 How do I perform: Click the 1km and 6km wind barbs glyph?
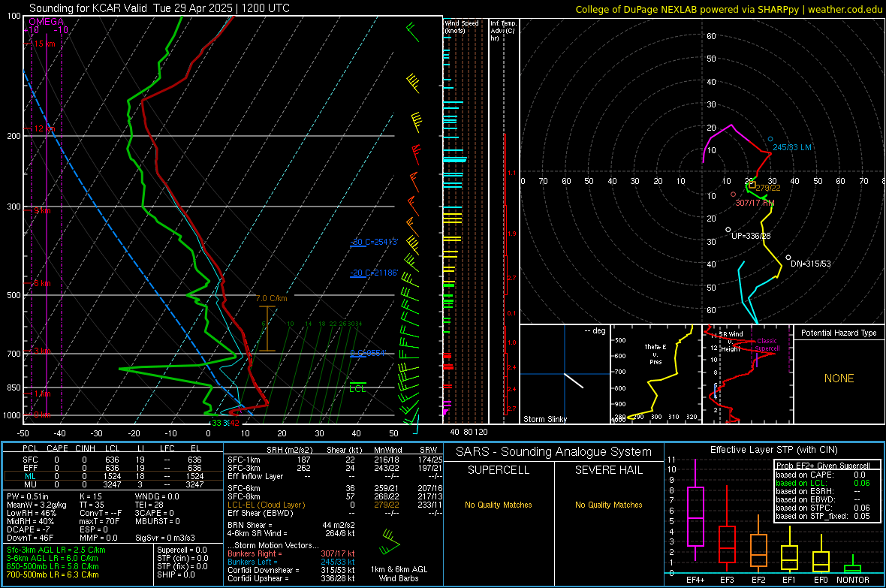[390, 543]
